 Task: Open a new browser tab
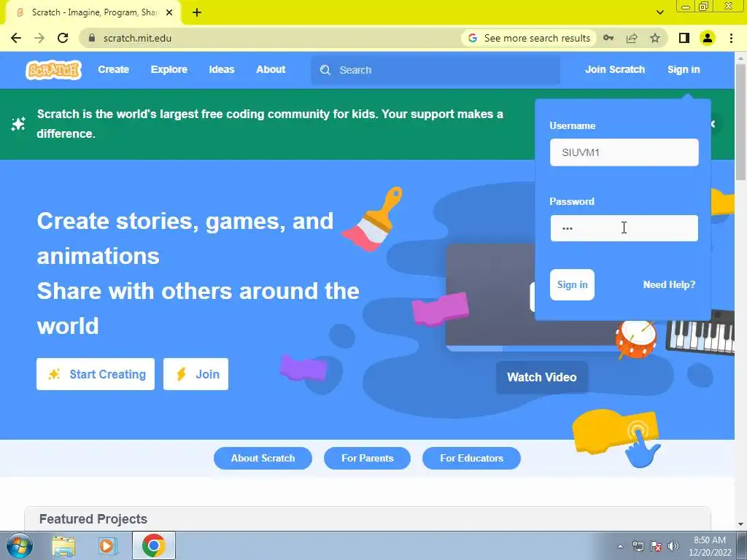click(197, 12)
